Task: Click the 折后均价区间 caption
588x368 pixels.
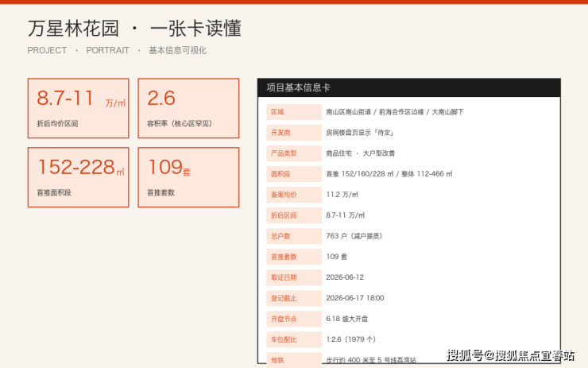Action: coord(57,123)
